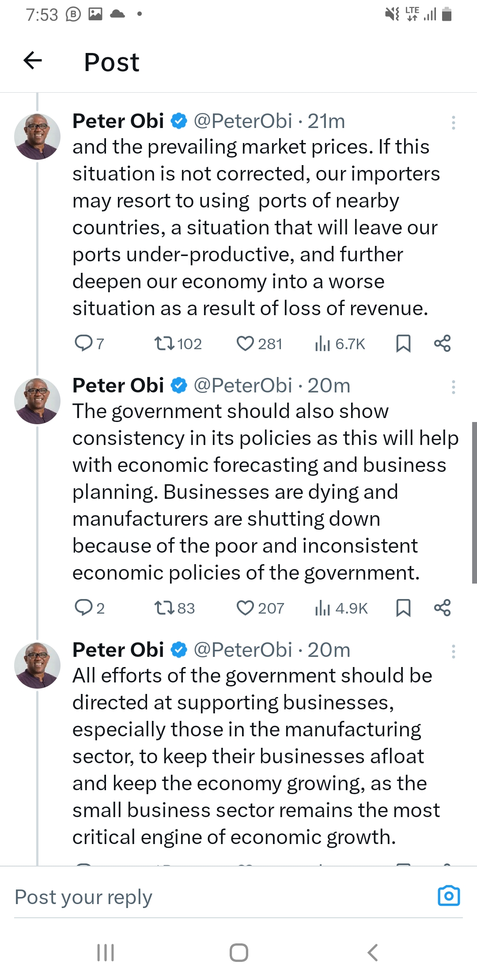Screen dimensions: 477x980
Task: Share the tweet about economic forecasting
Action: point(442,608)
